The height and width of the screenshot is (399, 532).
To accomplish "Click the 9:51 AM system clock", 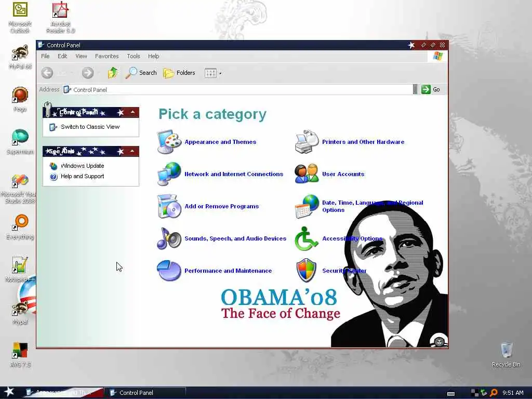I will point(513,393).
